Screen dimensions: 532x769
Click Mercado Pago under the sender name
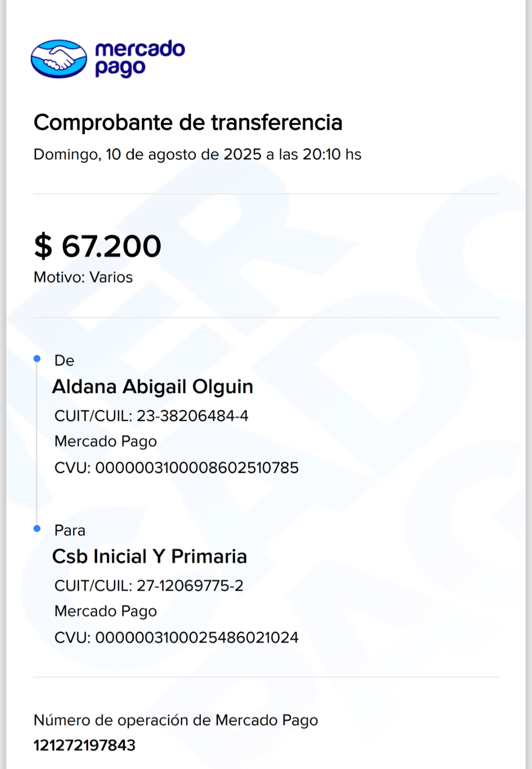(105, 441)
